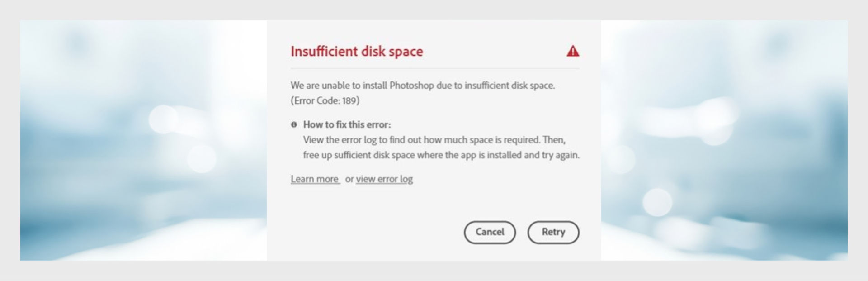The image size is (868, 281).
Task: Click the horizontal divider under the dialog title
Action: (434, 69)
